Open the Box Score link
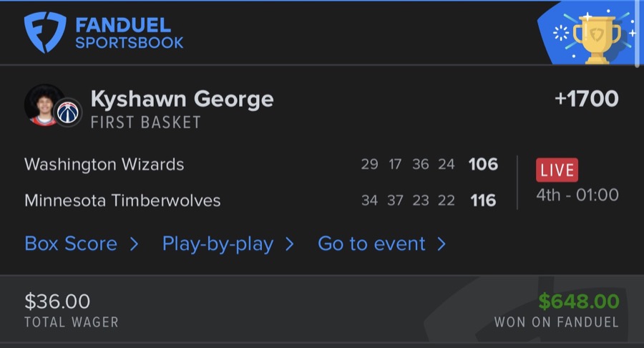The width and height of the screenshot is (644, 348). click(71, 244)
